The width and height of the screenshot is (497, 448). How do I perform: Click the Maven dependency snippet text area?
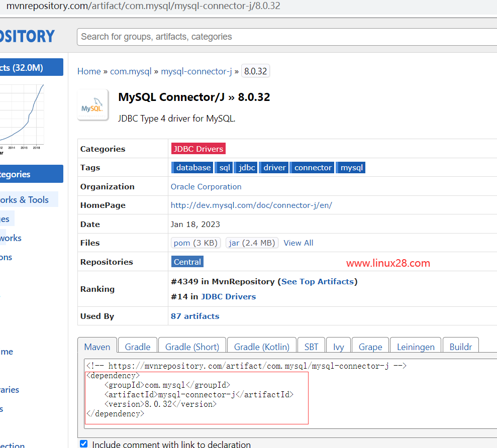coord(290,394)
